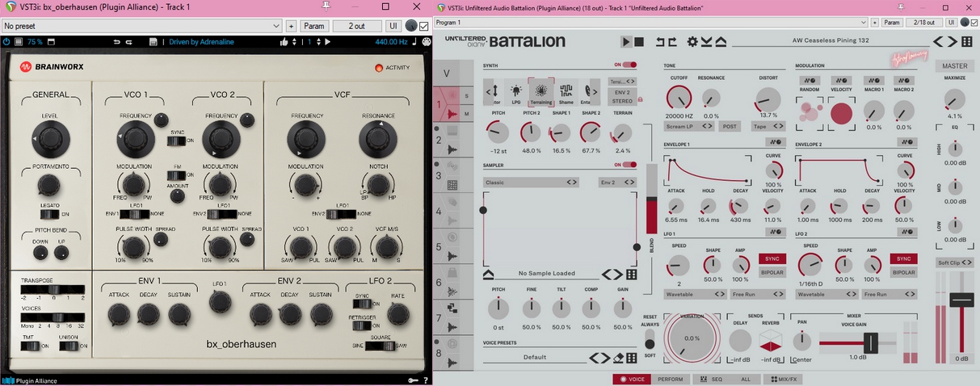Image resolution: width=980 pixels, height=386 pixels.
Task: Switch to MIX/FX view tab
Action: point(782,379)
